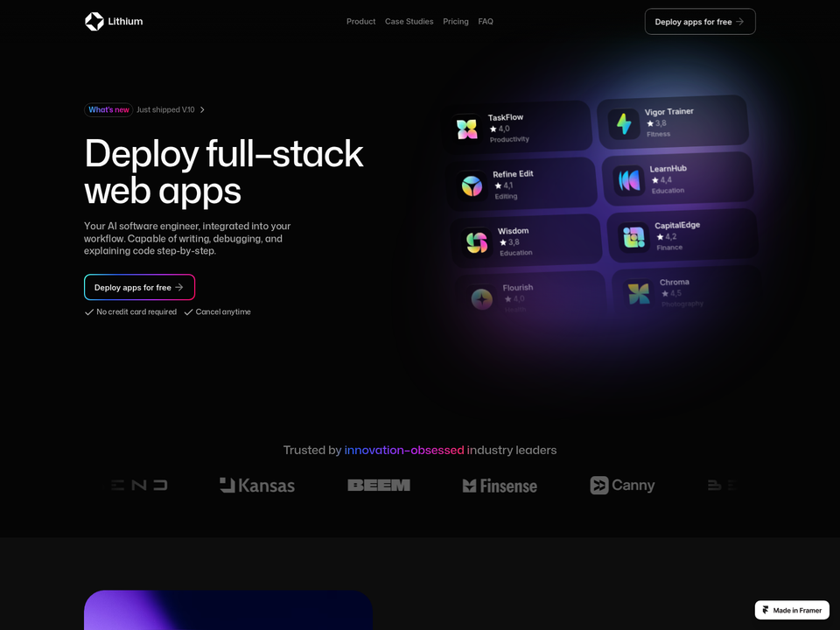This screenshot has height=630, width=840.
Task: Open the Flourish app icon
Action: click(x=481, y=299)
